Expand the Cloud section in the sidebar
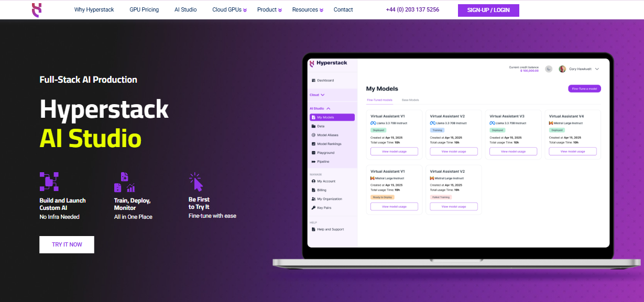The width and height of the screenshot is (644, 302). click(317, 95)
